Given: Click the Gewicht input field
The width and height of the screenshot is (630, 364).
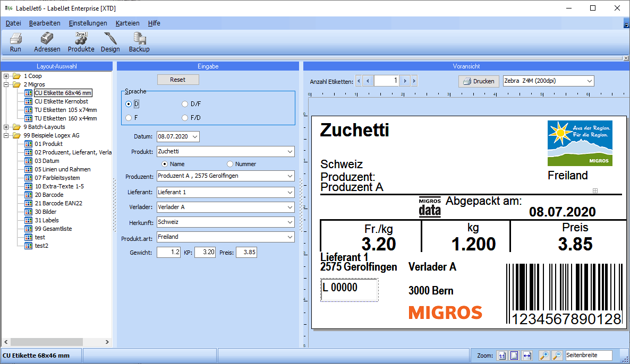Looking at the screenshot, I should pyautogui.click(x=169, y=253).
